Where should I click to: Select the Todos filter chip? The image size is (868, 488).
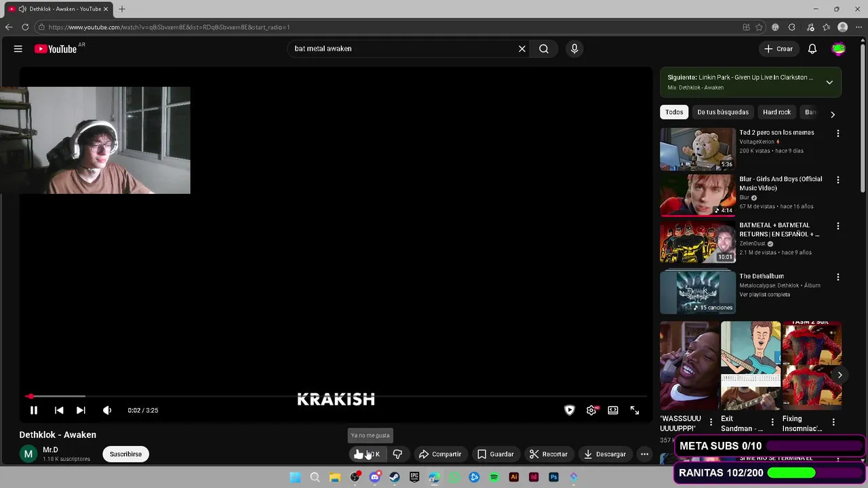point(674,112)
